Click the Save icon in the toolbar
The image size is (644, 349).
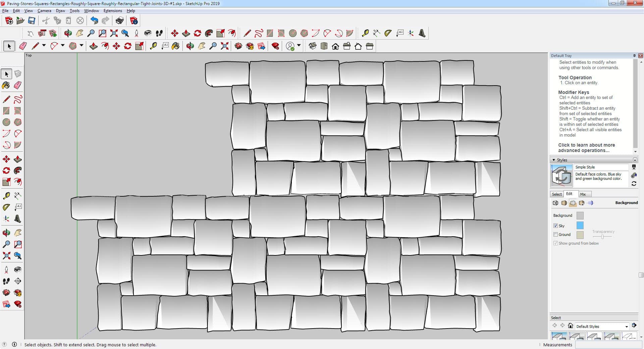tap(32, 21)
